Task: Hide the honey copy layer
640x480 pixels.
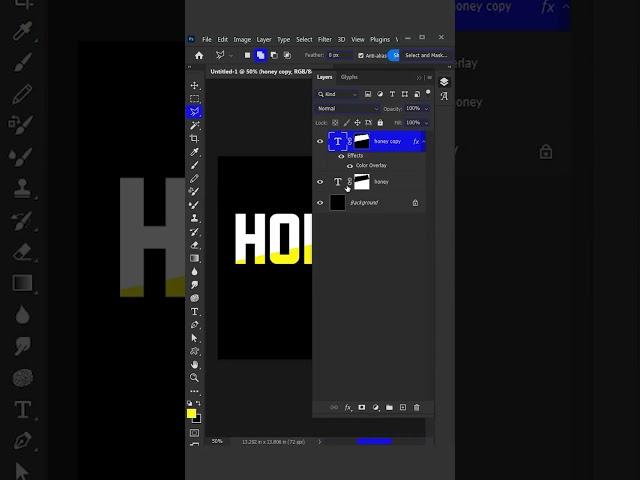Action: click(320, 141)
